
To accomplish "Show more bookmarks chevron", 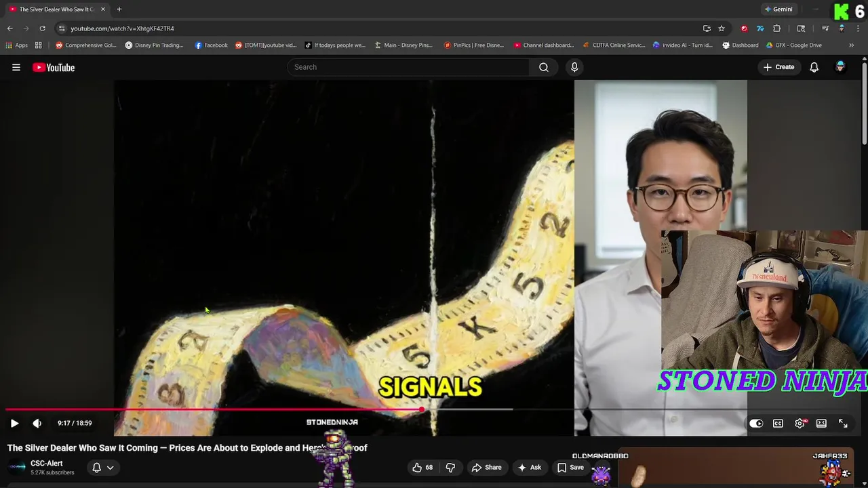I will [x=852, y=45].
